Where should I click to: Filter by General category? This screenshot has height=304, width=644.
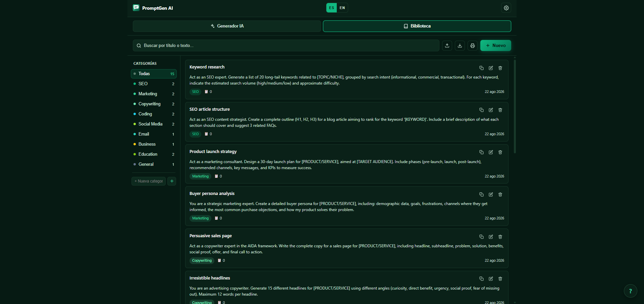click(154, 164)
